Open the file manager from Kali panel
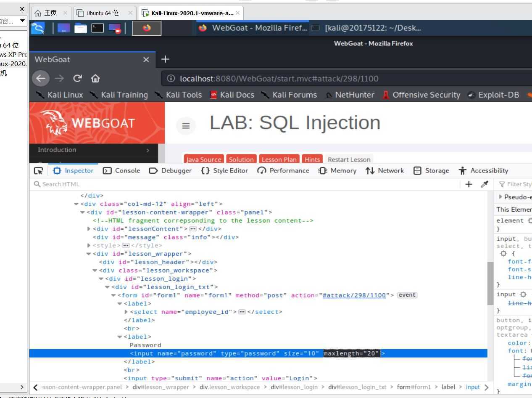This screenshot has height=398, width=532. (x=80, y=28)
